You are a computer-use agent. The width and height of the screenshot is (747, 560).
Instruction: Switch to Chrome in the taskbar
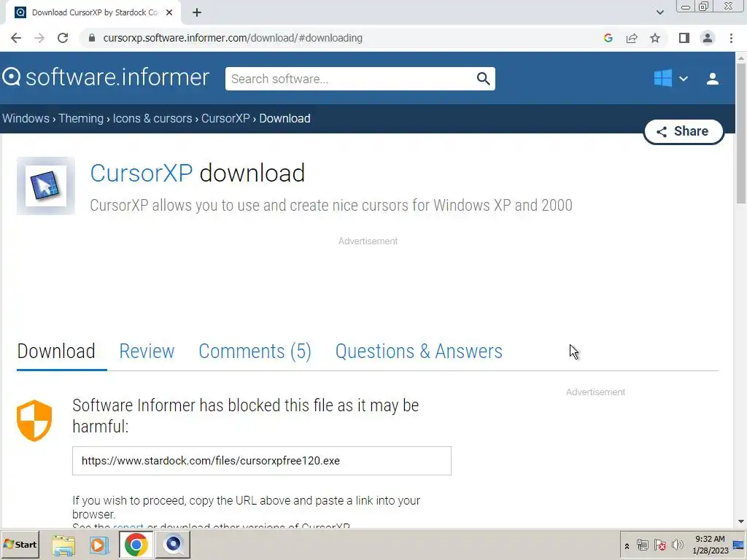[136, 545]
